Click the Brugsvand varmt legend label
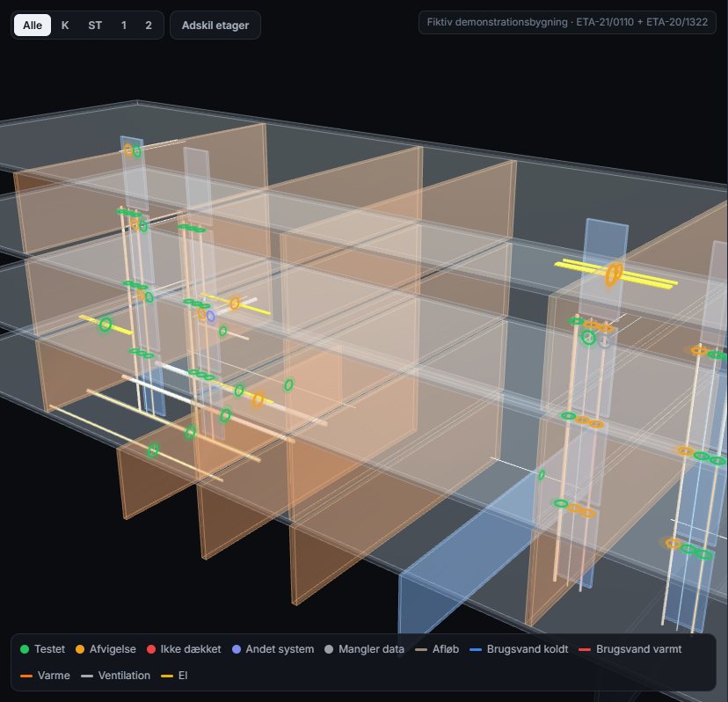The height and width of the screenshot is (702, 728). point(639,649)
